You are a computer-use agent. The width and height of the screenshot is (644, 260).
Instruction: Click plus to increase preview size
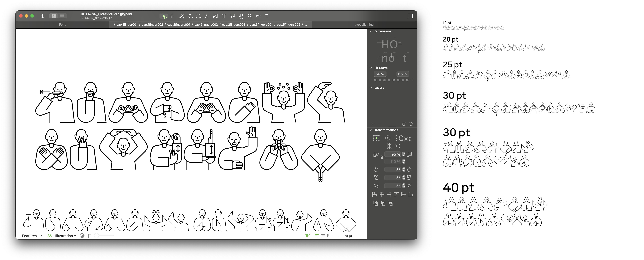359,236
